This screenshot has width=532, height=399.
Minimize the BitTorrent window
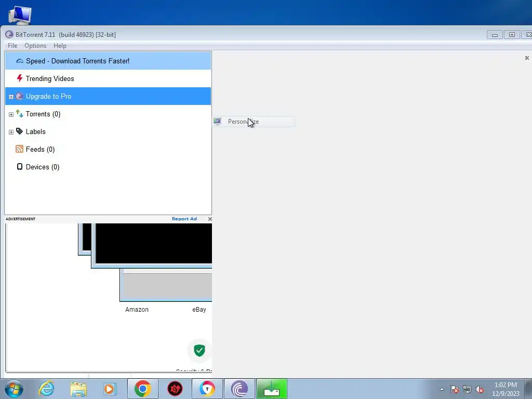(x=495, y=35)
